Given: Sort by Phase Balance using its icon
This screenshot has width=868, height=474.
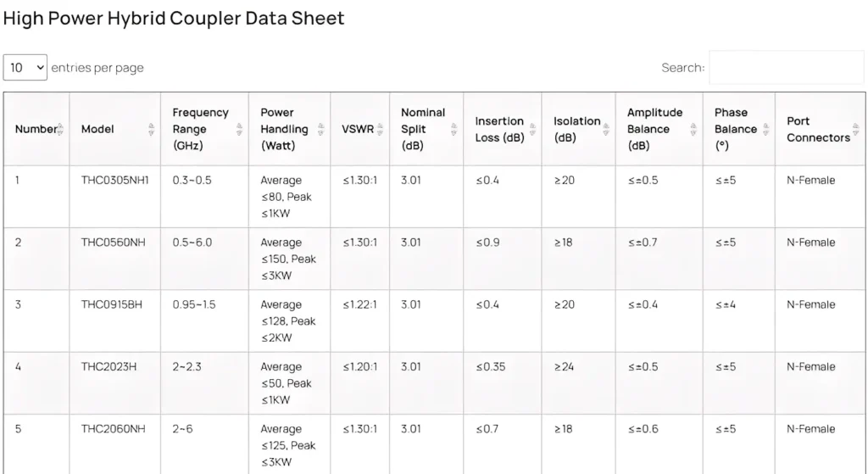Looking at the screenshot, I should pyautogui.click(x=765, y=129).
